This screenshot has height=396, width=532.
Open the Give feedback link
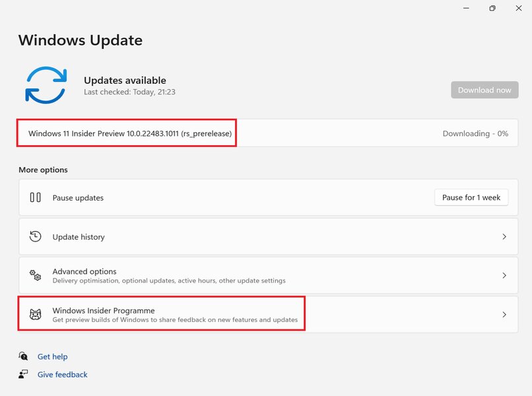click(62, 374)
